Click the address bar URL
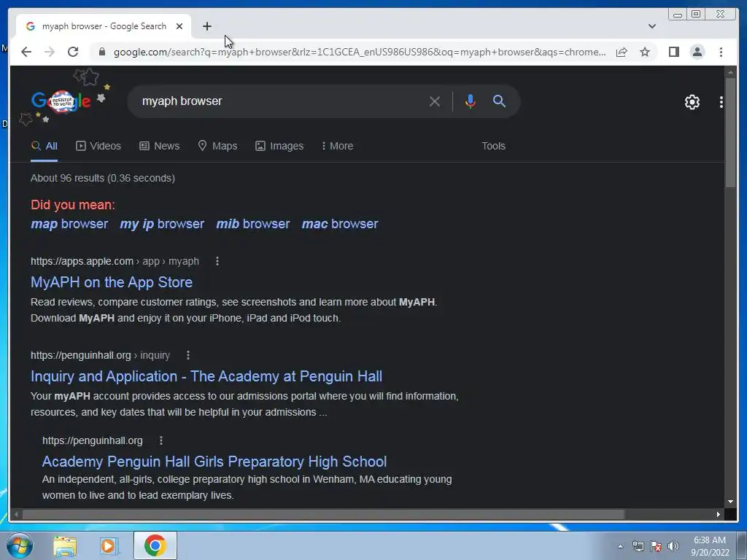Screen dimensions: 747x560 coord(360,52)
